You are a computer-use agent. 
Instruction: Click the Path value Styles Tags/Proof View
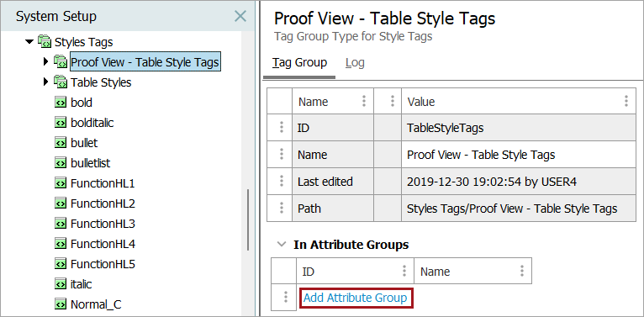point(519,209)
